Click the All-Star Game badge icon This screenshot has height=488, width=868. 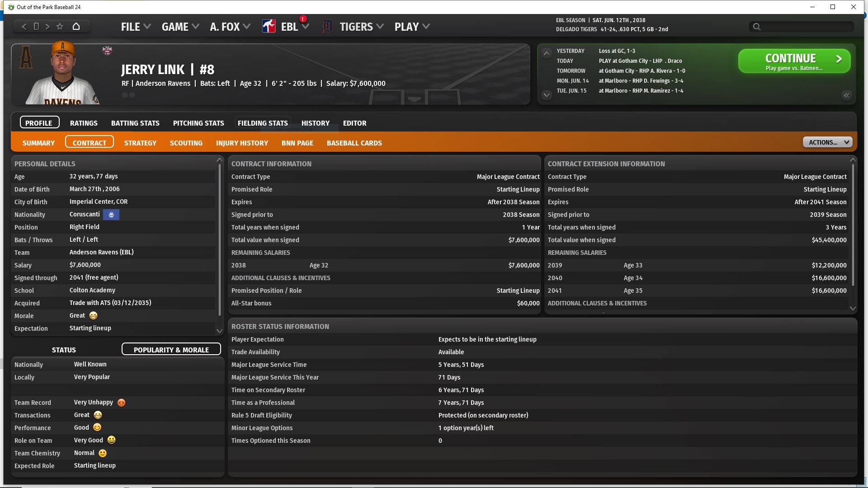click(107, 50)
